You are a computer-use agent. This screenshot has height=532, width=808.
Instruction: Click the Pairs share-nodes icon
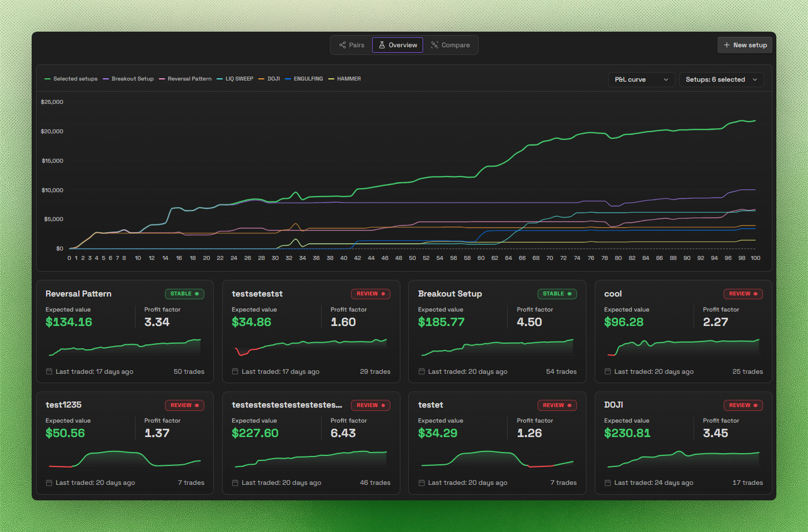click(343, 45)
